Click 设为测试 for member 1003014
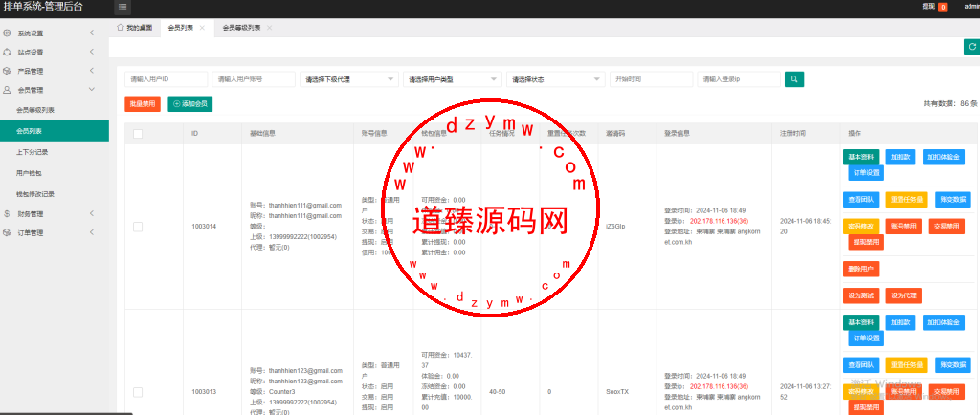The width and height of the screenshot is (980, 415). pos(860,295)
